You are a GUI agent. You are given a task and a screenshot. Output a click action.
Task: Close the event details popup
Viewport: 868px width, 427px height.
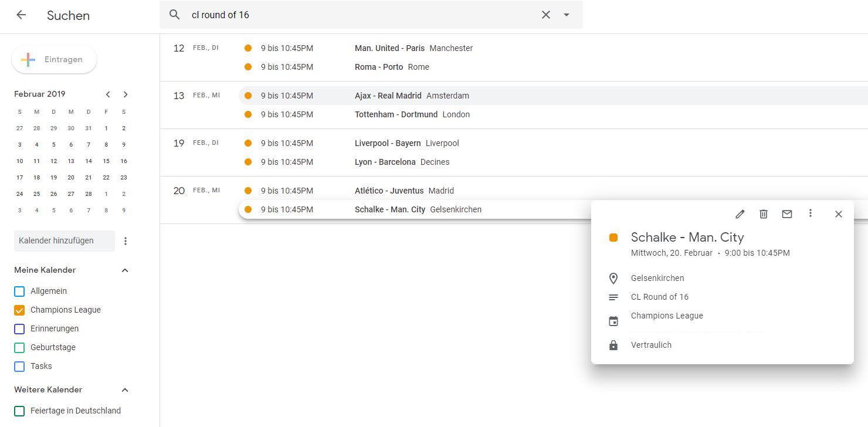tap(839, 214)
